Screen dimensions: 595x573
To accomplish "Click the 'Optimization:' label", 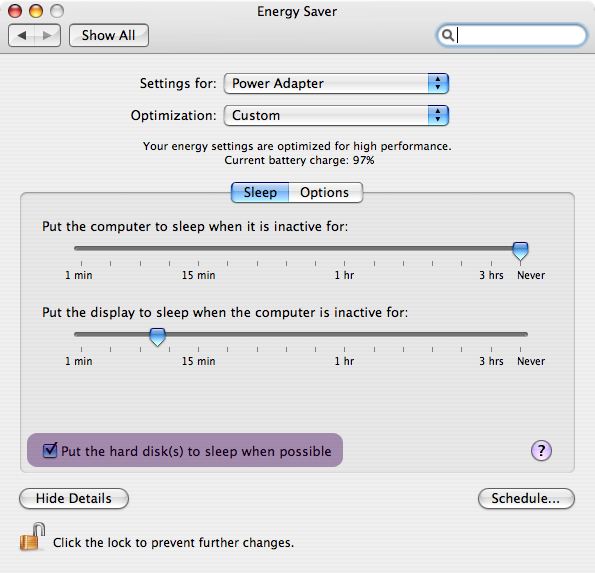I will pos(173,115).
